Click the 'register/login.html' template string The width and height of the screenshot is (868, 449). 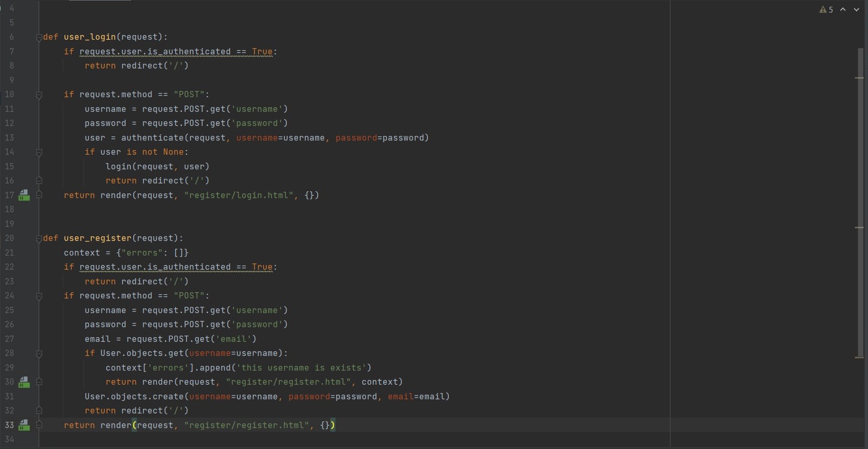pos(239,195)
